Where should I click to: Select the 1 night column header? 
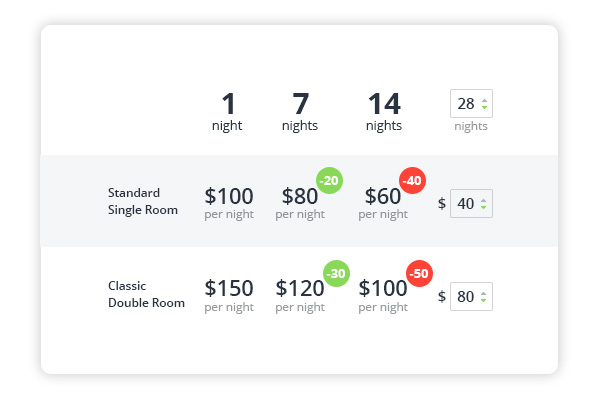click(x=227, y=111)
